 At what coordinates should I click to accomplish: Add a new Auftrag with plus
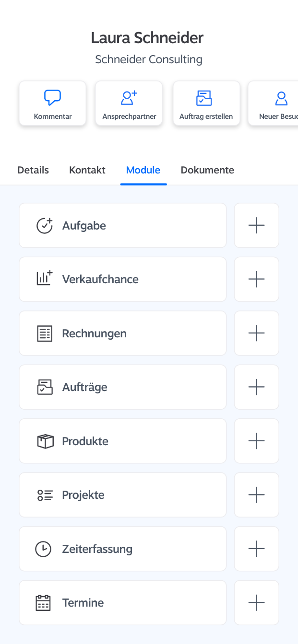[x=256, y=387]
